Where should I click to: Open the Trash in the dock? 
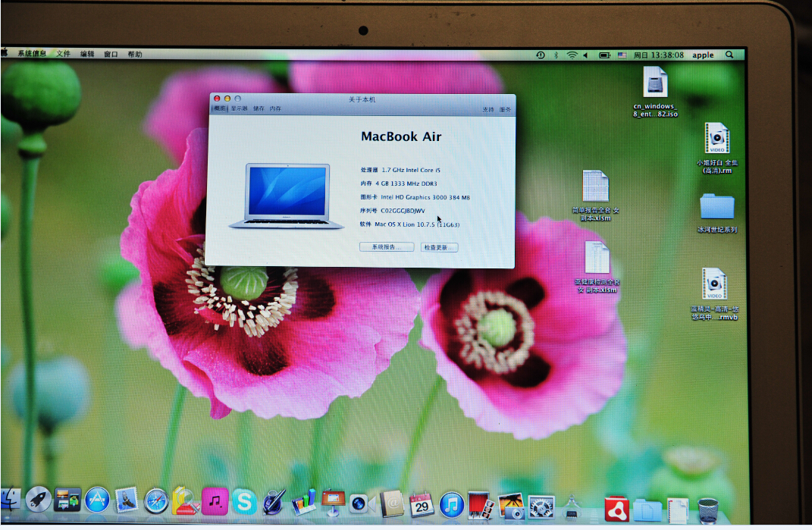pyautogui.click(x=708, y=510)
